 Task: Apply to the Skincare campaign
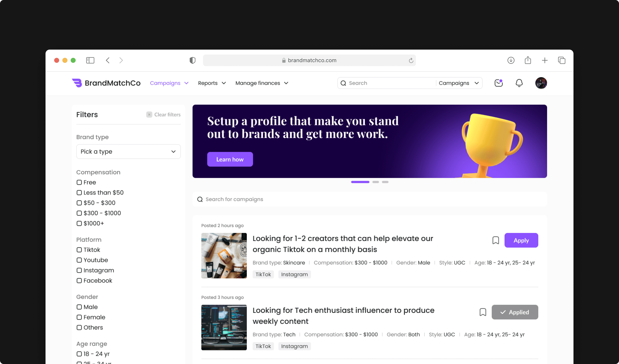pos(521,240)
